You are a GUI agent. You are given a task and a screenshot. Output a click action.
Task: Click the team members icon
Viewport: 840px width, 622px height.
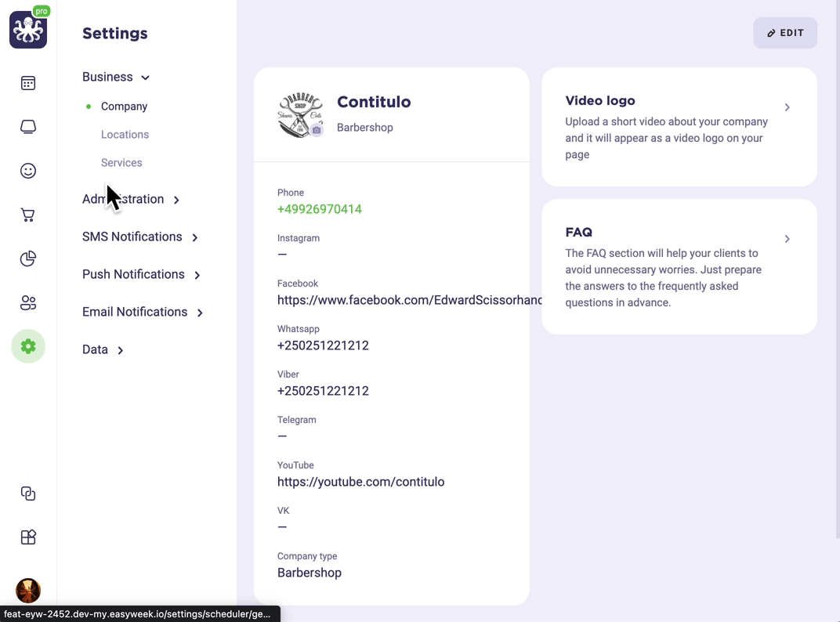[x=28, y=302]
